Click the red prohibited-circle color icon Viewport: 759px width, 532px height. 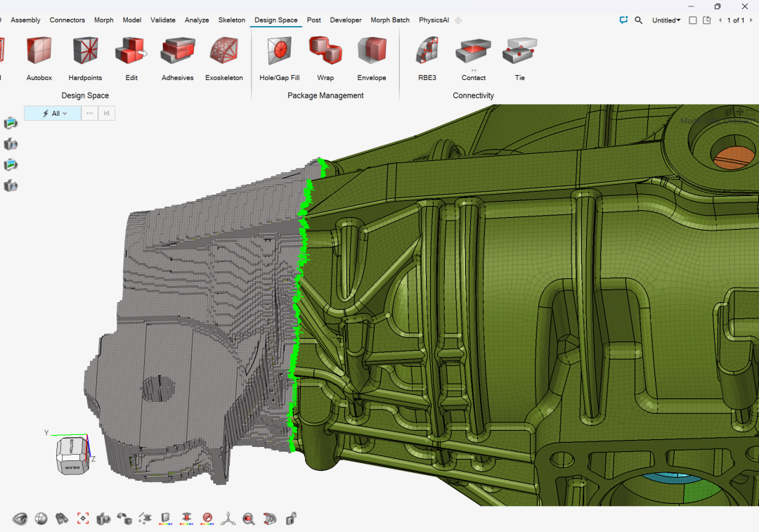point(207,519)
